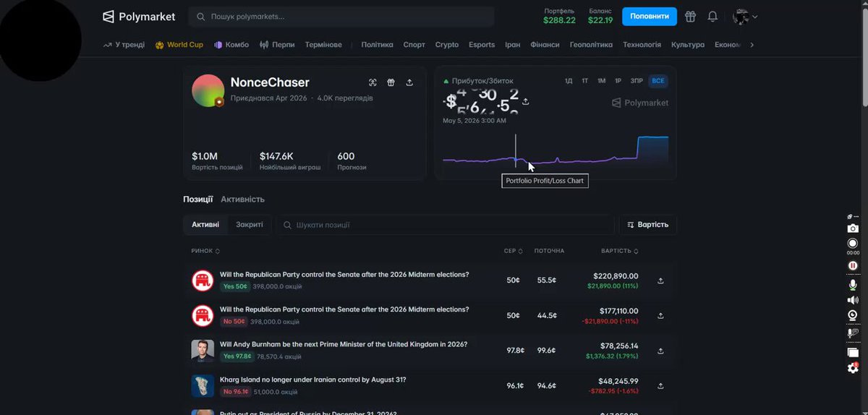868x415 pixels.
Task: Open the Геополітика category
Action: click(x=591, y=45)
